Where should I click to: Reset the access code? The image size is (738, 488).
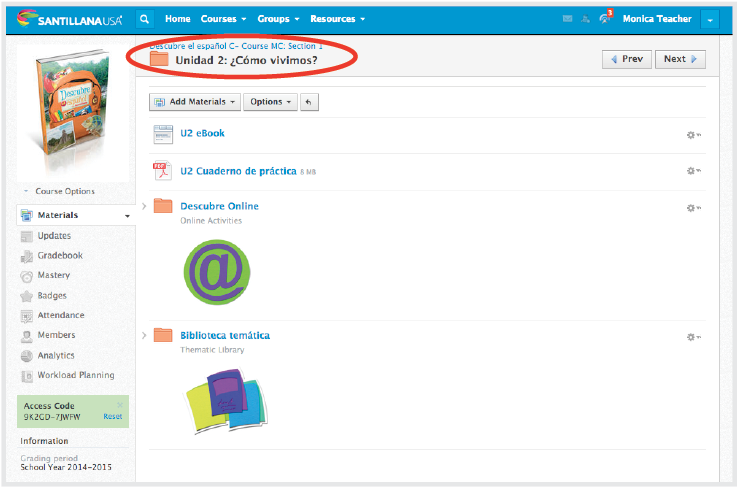click(x=112, y=416)
